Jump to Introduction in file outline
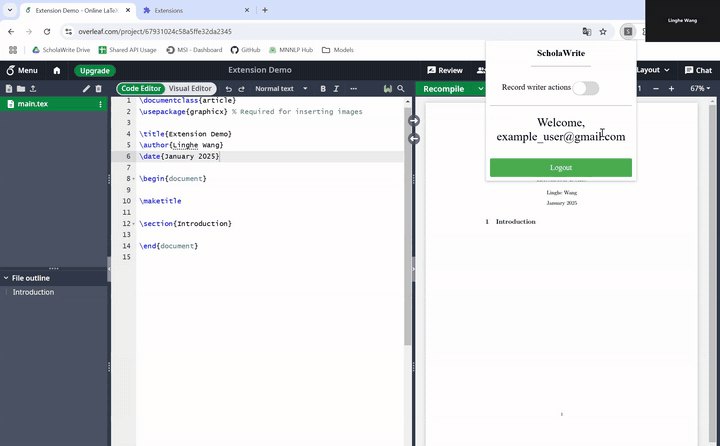Viewport: 720px width, 446px height. 33,292
